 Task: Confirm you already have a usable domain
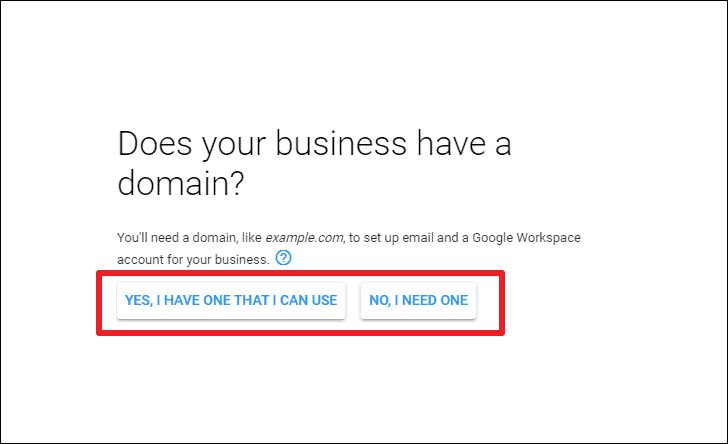pyautogui.click(x=231, y=300)
